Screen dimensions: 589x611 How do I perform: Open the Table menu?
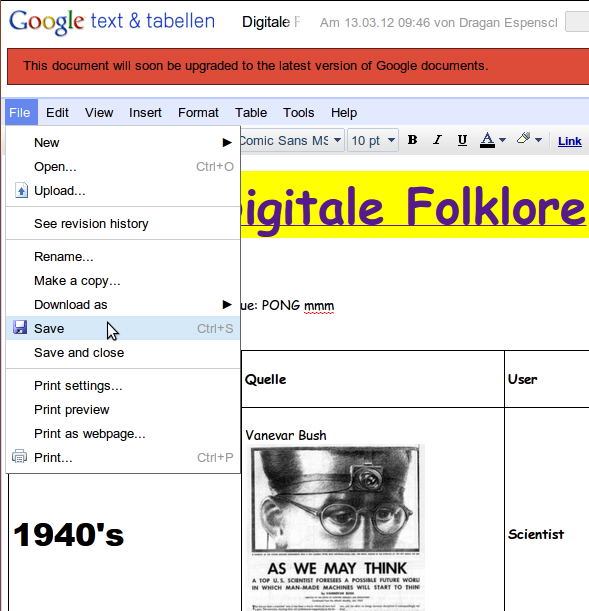click(251, 113)
